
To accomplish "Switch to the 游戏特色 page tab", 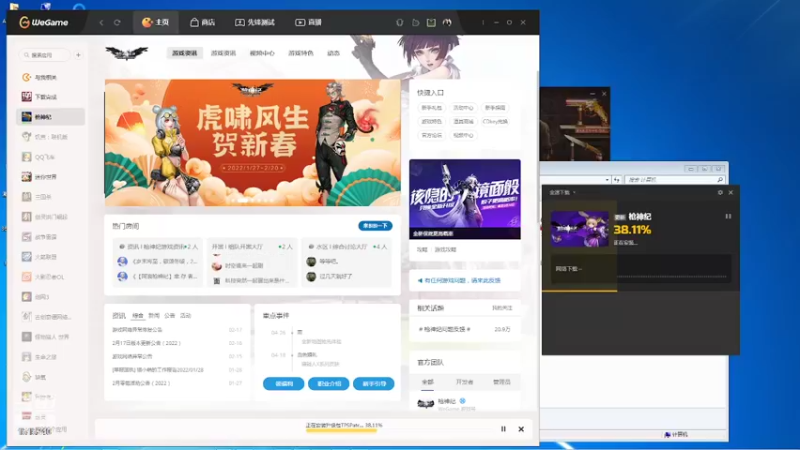I will pos(301,53).
